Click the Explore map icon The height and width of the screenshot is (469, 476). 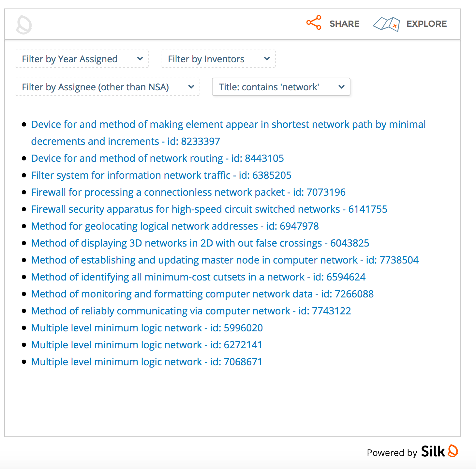(386, 24)
